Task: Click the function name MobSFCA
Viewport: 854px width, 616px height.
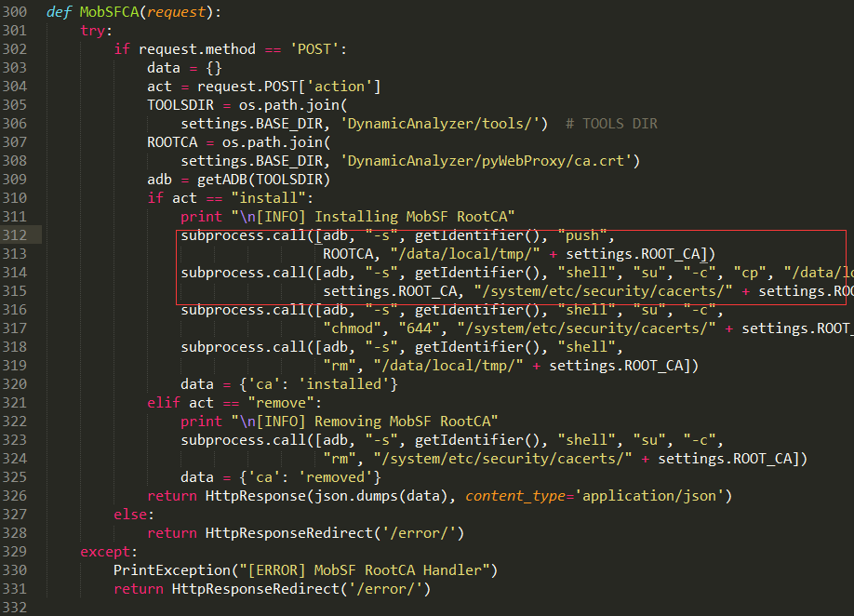Action: click(x=110, y=12)
